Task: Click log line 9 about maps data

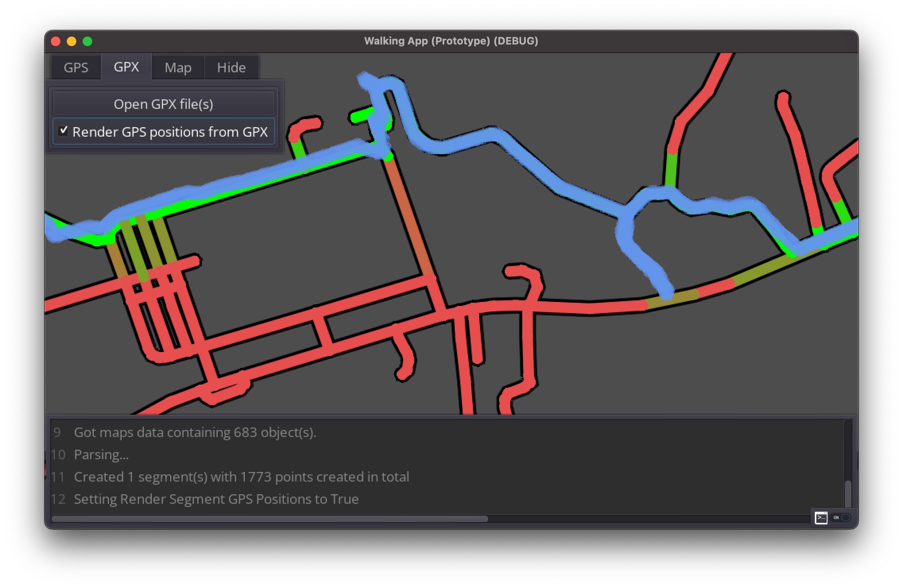Action: click(x=195, y=432)
